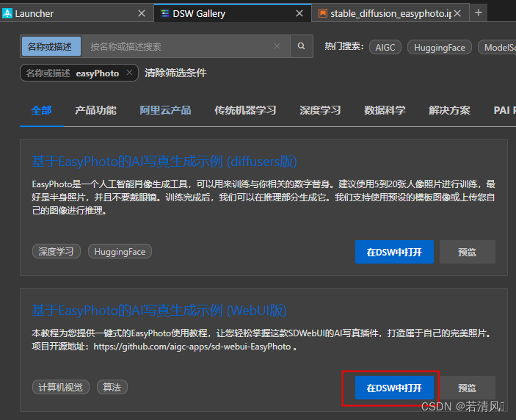The image size is (516, 420).
Task: Switch to the stable_diffusion_easyphoto.ipynb tab
Action: [390, 13]
